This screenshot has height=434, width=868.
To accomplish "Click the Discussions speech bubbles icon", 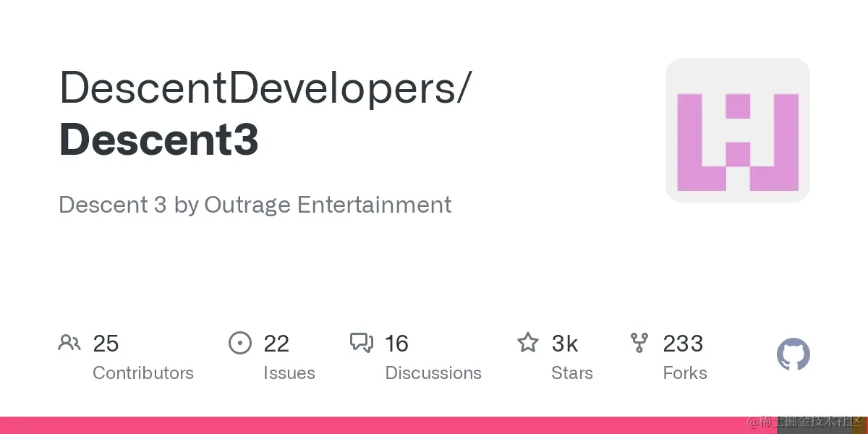I will (362, 342).
